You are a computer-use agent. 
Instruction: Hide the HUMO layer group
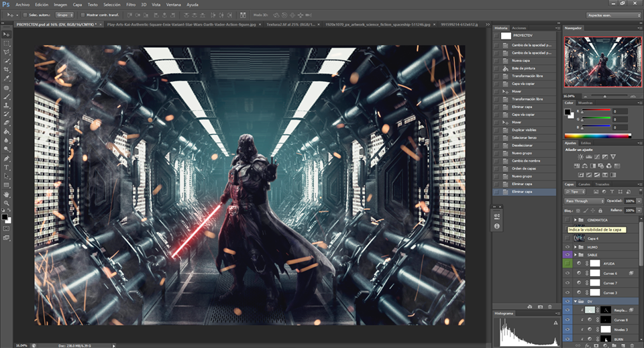coord(568,247)
